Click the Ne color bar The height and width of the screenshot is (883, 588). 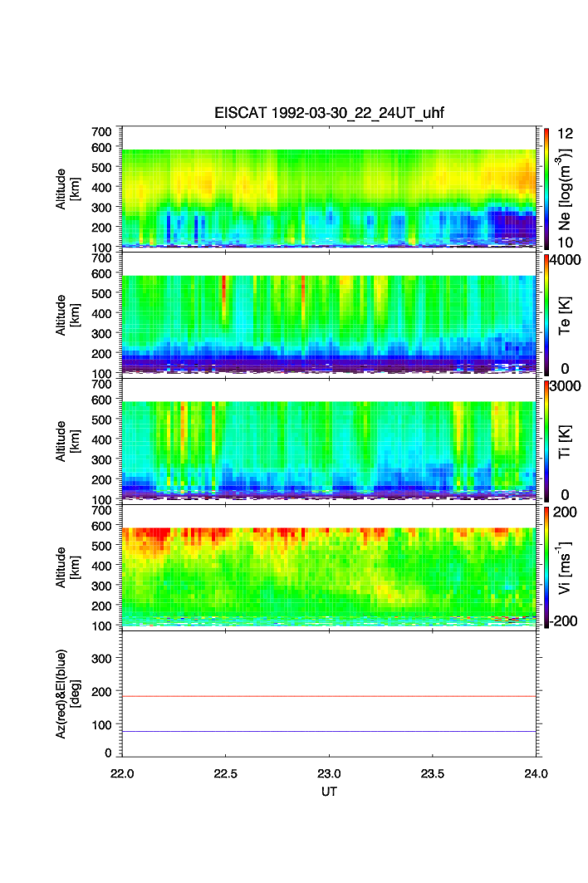point(546,189)
